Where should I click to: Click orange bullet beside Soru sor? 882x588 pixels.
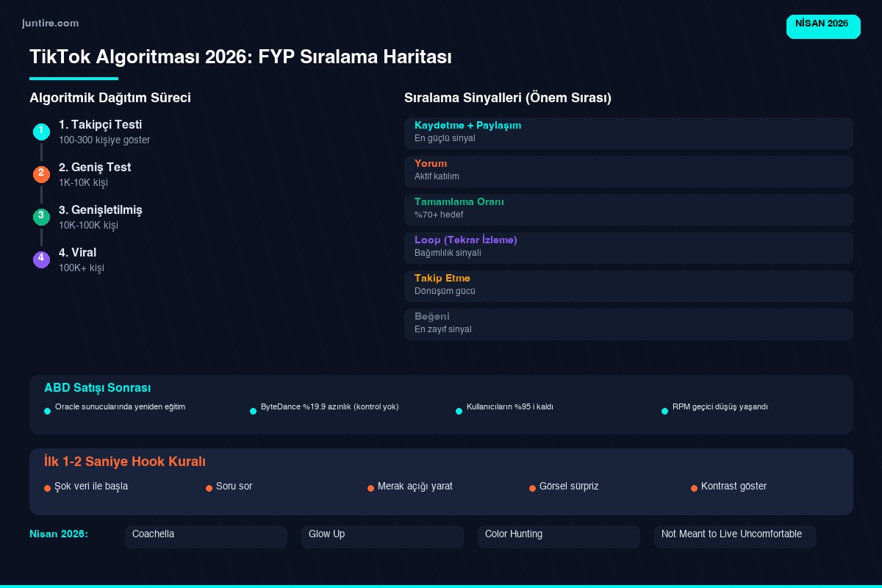click(209, 488)
